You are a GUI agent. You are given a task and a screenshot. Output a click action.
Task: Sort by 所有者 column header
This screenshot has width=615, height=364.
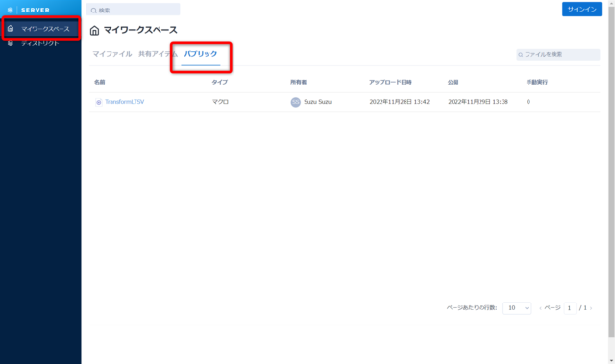pyautogui.click(x=299, y=82)
